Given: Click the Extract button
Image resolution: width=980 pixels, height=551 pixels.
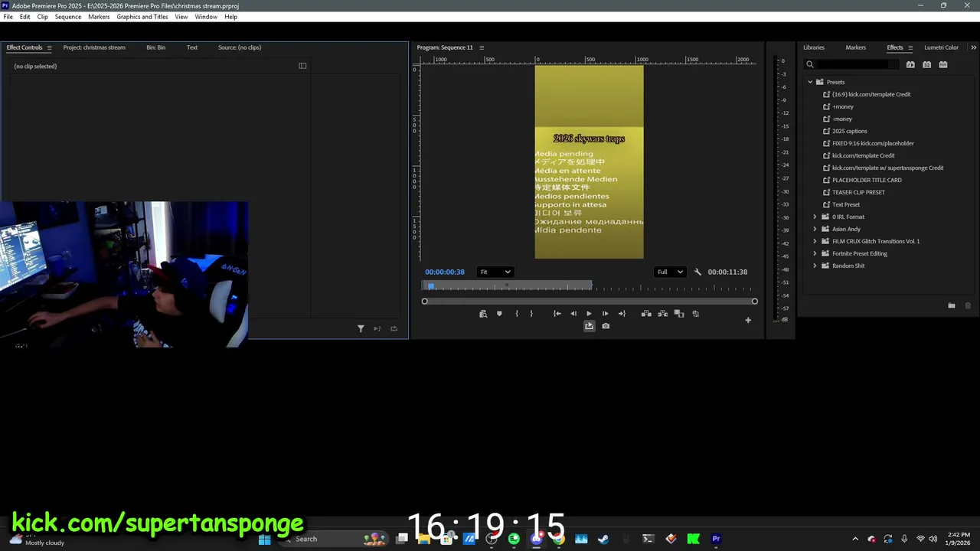Looking at the screenshot, I should pos(662,314).
